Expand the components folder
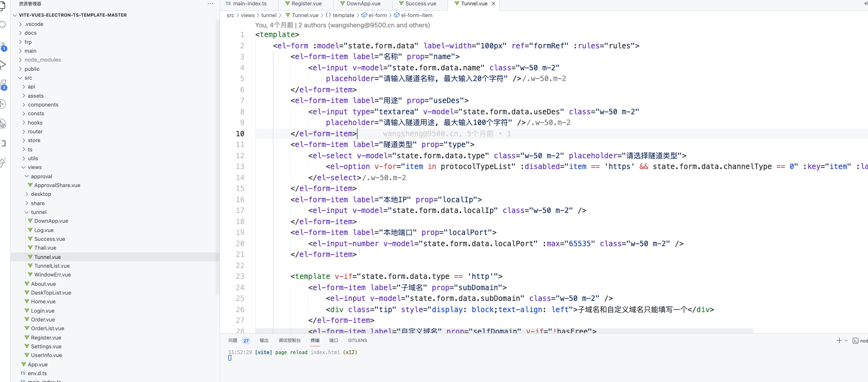The image size is (868, 382). (x=115, y=105)
